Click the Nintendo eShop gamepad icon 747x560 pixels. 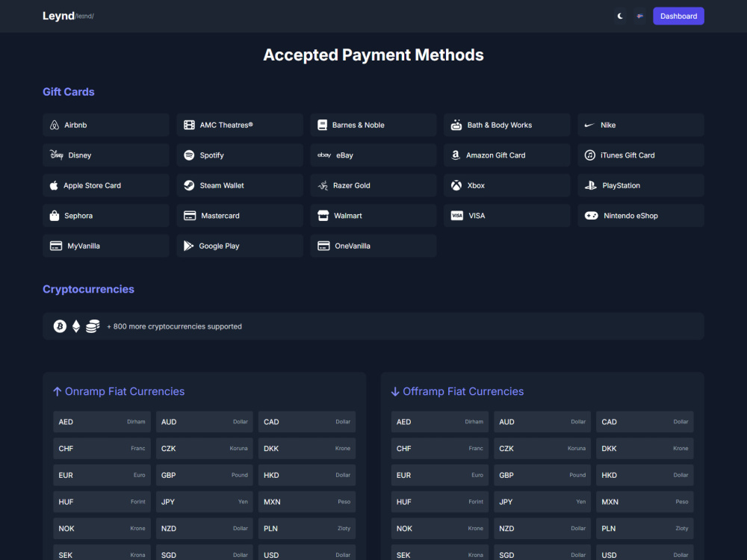click(x=591, y=216)
